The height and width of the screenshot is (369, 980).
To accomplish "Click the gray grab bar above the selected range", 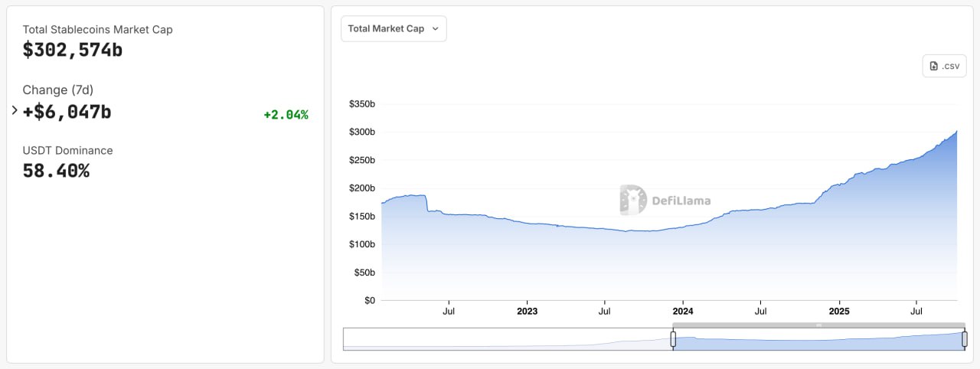I will click(818, 325).
